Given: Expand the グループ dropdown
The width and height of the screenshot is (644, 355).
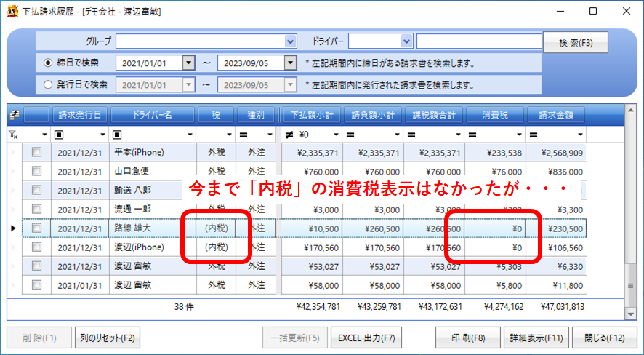Looking at the screenshot, I should [x=291, y=41].
